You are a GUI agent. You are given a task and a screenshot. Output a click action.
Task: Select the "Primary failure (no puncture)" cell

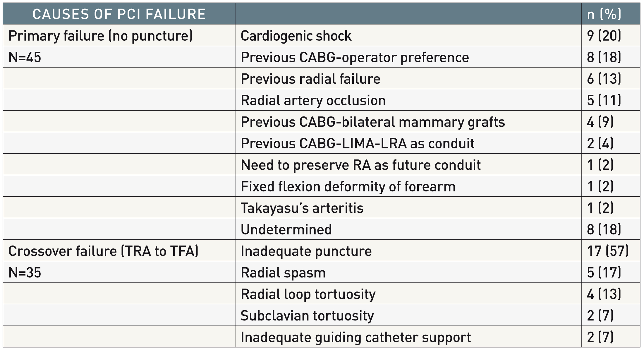click(x=100, y=36)
